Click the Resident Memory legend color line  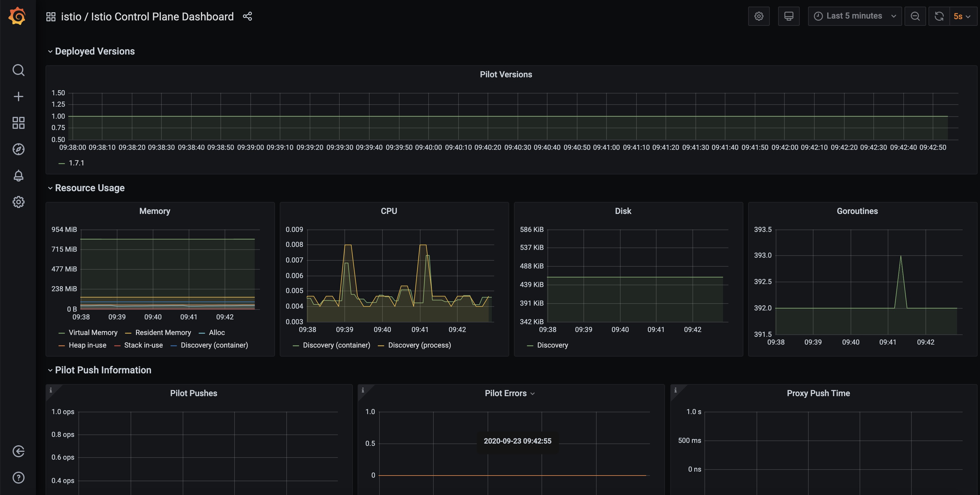coord(128,333)
